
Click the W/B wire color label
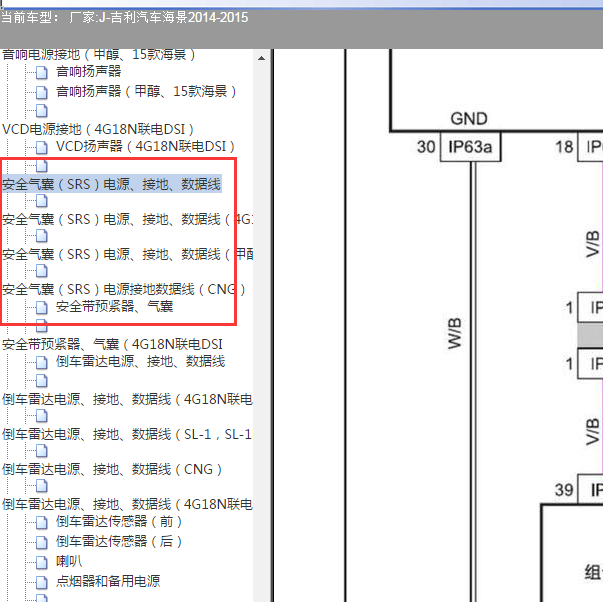click(454, 334)
